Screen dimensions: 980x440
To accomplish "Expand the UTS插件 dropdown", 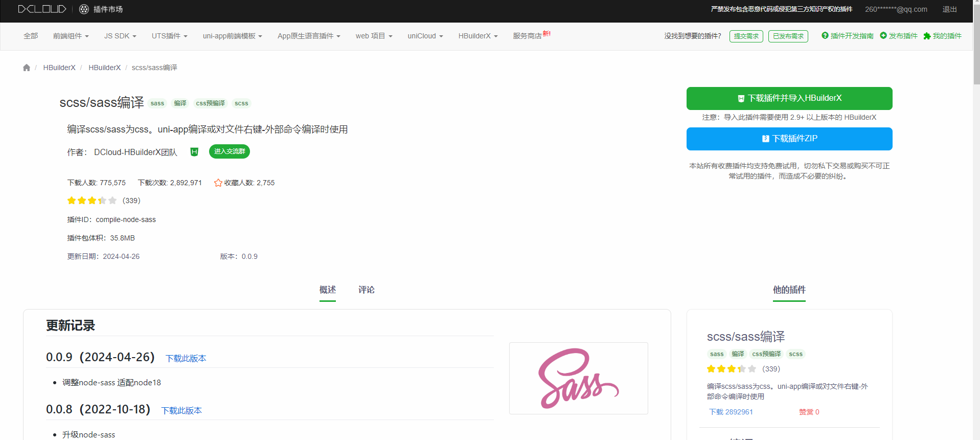I will (x=169, y=36).
